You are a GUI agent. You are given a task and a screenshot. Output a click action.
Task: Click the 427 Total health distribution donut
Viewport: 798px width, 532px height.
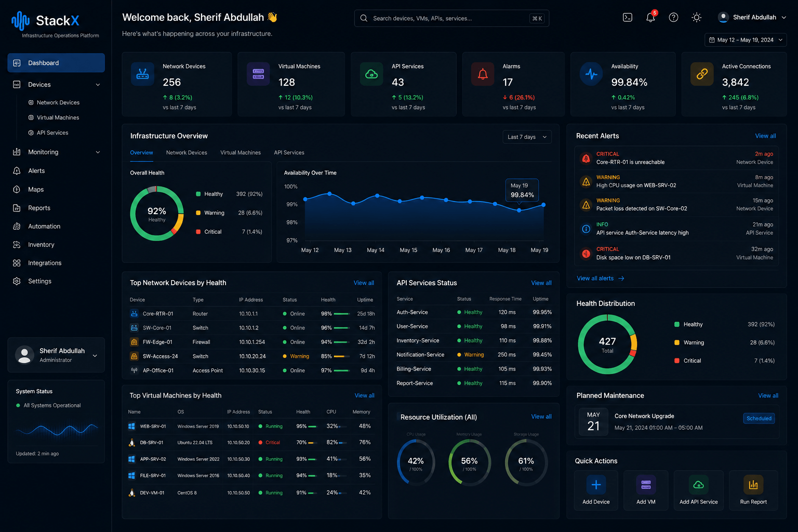[607, 344]
